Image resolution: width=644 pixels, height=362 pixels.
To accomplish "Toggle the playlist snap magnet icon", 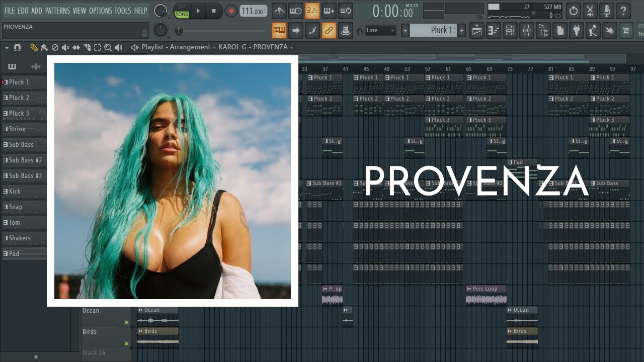I will coord(17,47).
